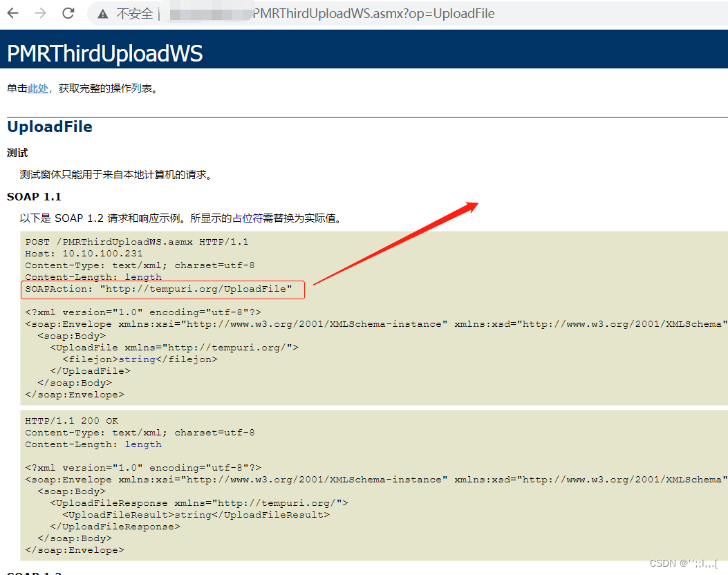728x575 pixels.
Task: Select the string placeholder inside filejon element
Action: pyautogui.click(x=136, y=359)
